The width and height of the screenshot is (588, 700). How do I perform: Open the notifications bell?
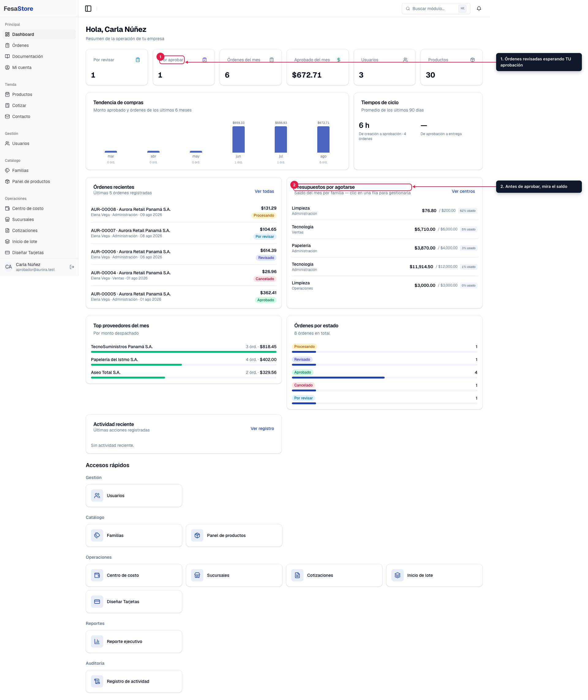(479, 9)
